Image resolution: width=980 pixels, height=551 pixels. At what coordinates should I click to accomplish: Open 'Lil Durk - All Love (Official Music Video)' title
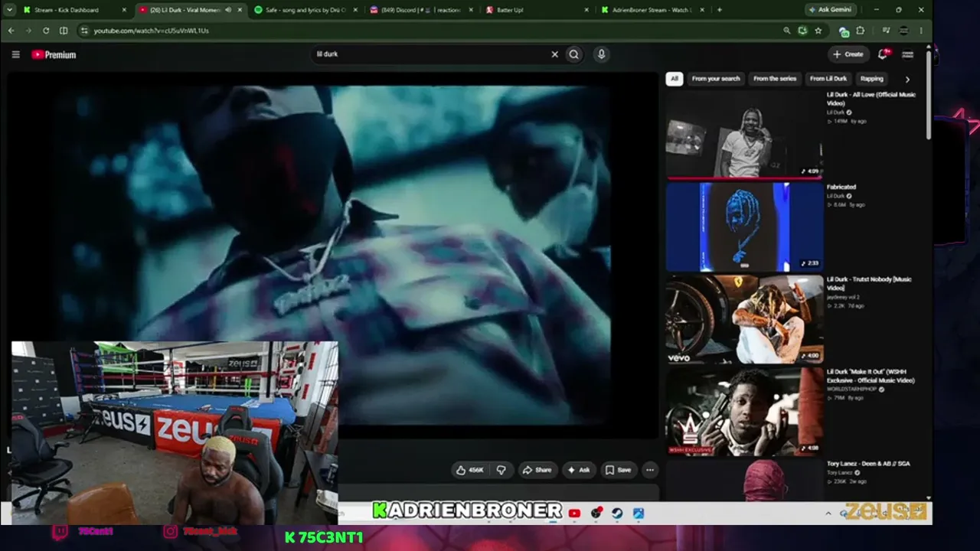click(x=871, y=99)
